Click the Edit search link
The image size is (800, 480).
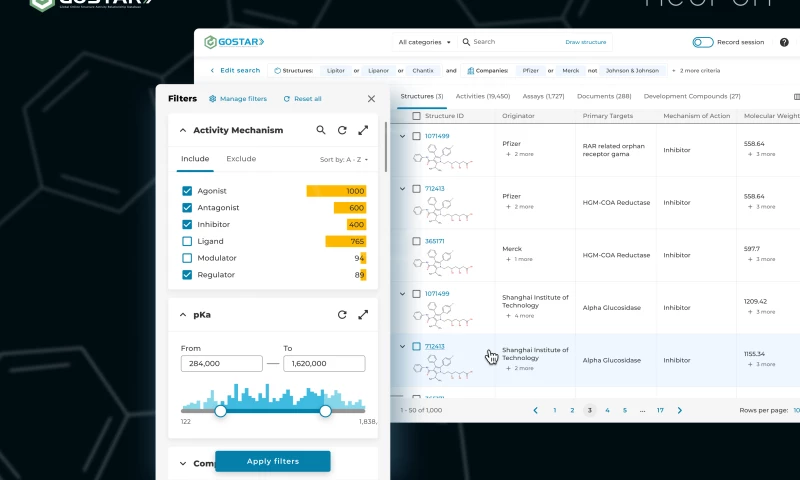[x=240, y=70]
